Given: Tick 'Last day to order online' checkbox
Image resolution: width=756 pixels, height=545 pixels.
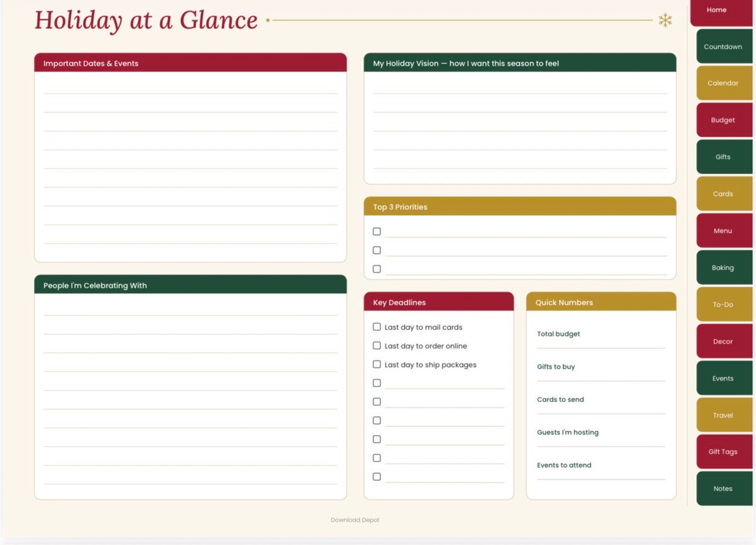Looking at the screenshot, I should pyautogui.click(x=377, y=346).
